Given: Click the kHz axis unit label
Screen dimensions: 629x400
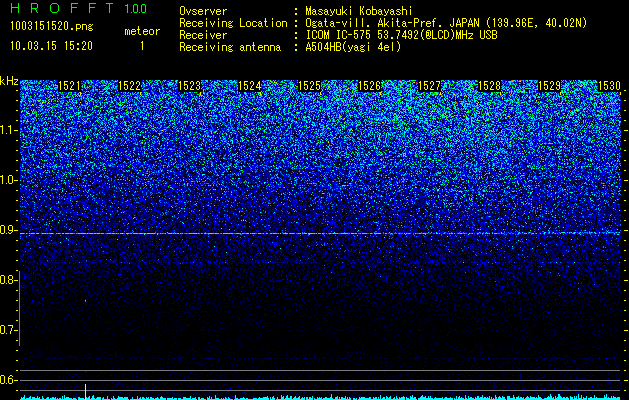Looking at the screenshot, I should point(9,82).
